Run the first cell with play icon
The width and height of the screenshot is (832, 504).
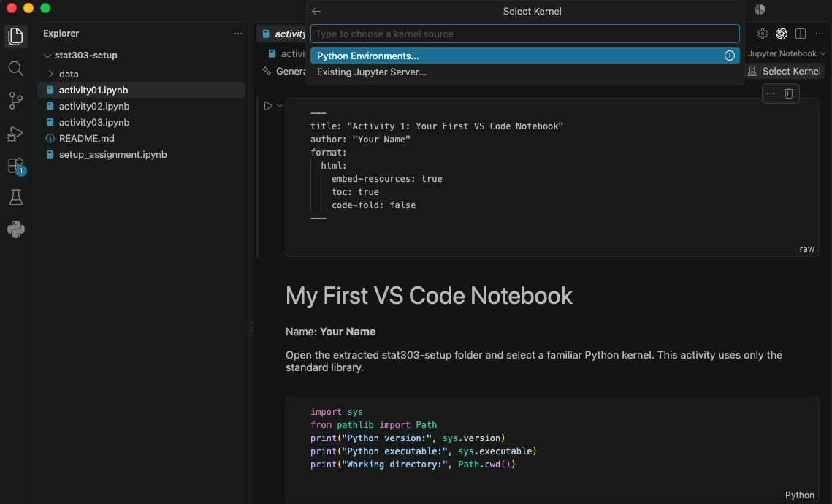pyautogui.click(x=268, y=106)
